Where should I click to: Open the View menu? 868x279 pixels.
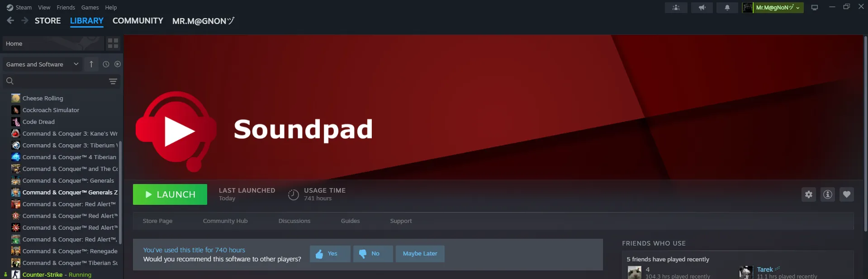(44, 8)
